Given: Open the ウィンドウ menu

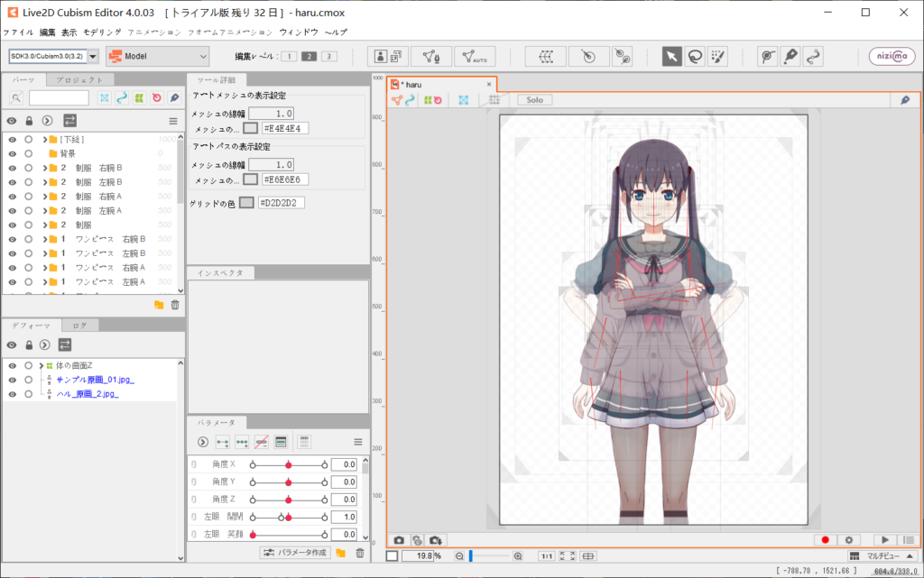Looking at the screenshot, I should (298, 32).
